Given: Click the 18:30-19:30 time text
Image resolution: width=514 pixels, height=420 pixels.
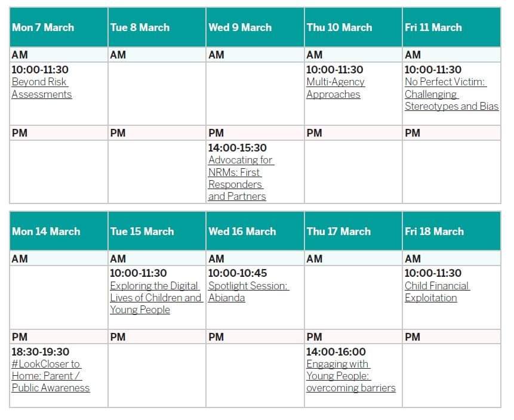Looking at the screenshot, I should [41, 352].
